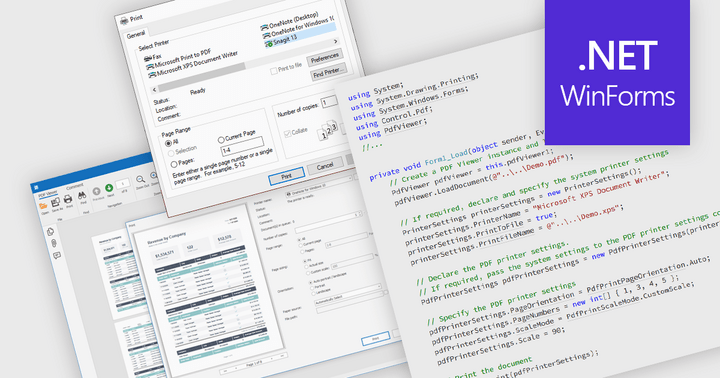The width and height of the screenshot is (720, 378).
Task: Select Auto portrait/landscape orientation radio
Action: pos(311,282)
